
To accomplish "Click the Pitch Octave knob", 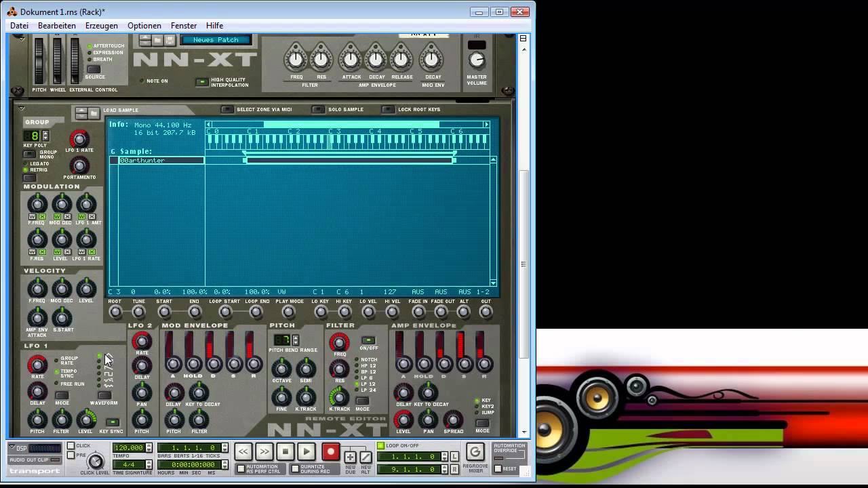I will click(x=281, y=369).
